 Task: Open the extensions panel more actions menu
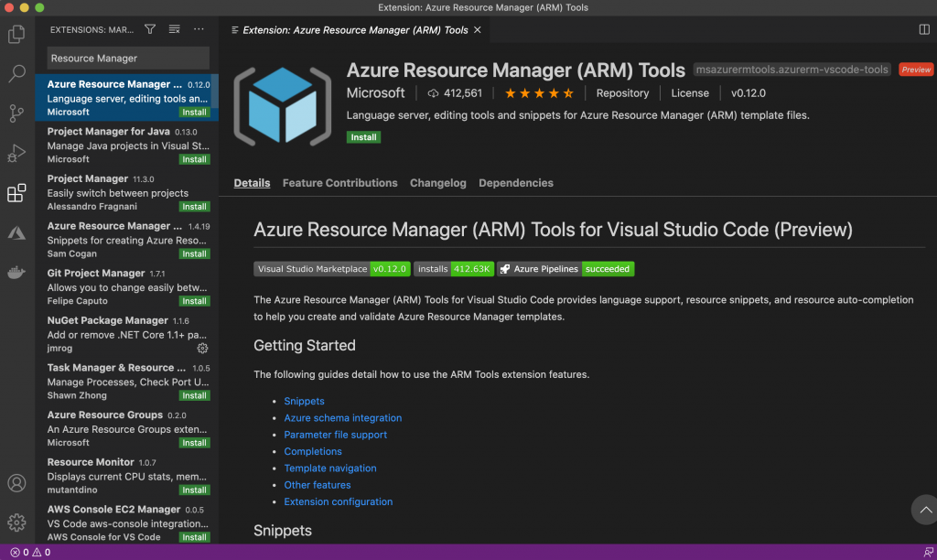coord(199,29)
